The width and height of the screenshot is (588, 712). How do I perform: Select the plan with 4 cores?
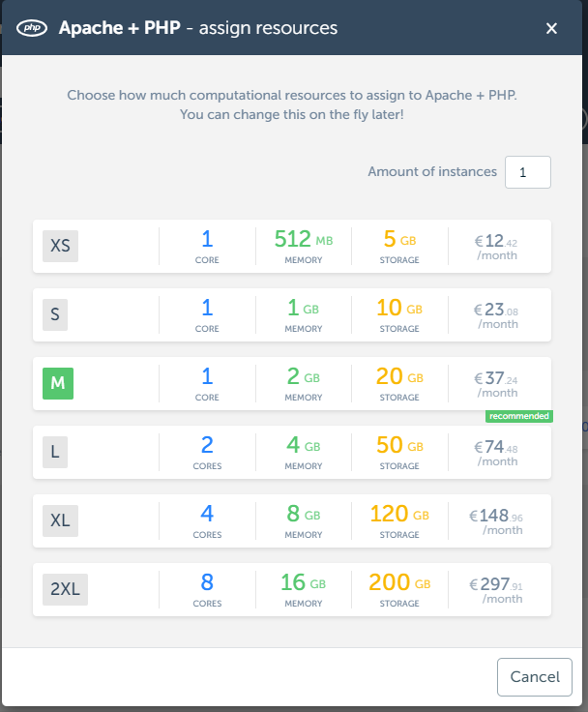point(207,520)
